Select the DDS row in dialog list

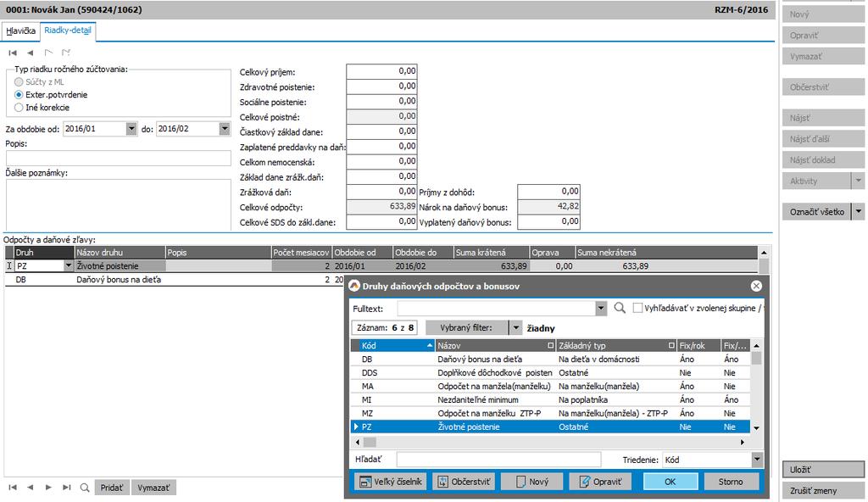551,373
